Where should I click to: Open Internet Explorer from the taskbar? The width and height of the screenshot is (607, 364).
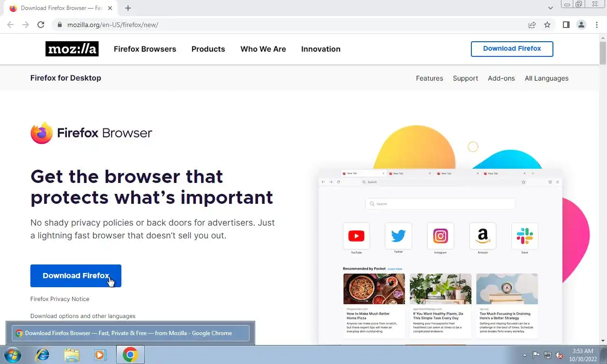tap(43, 355)
